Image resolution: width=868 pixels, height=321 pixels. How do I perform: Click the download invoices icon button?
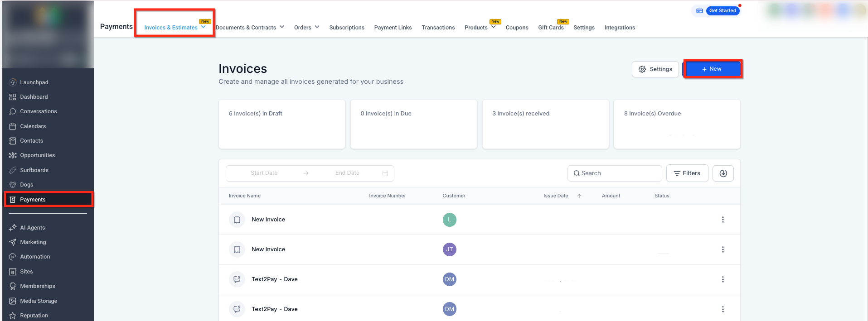click(x=723, y=173)
